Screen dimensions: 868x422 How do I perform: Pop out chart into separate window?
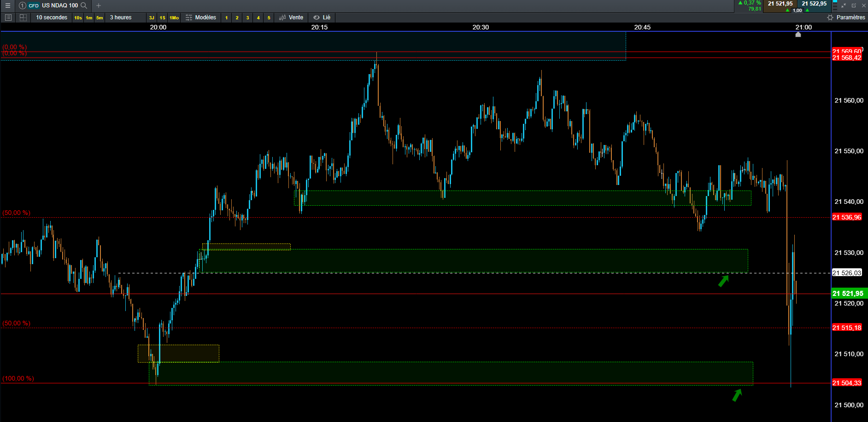pyautogui.click(x=854, y=6)
